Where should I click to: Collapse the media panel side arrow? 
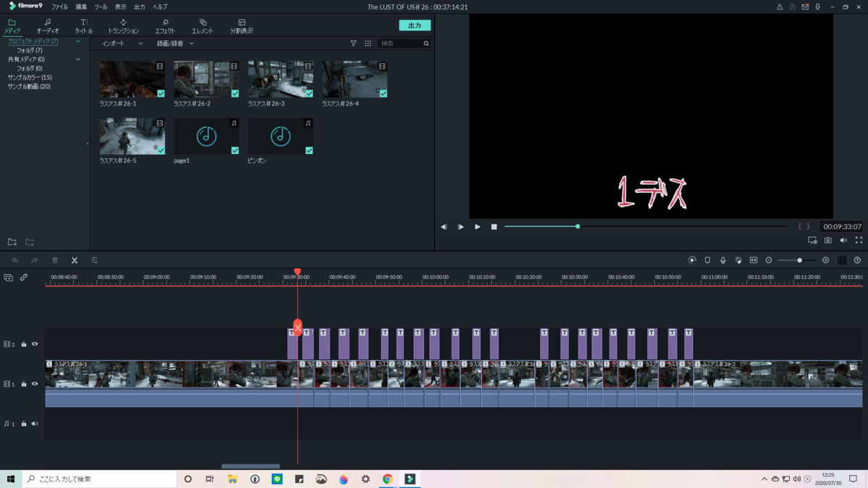[x=88, y=143]
